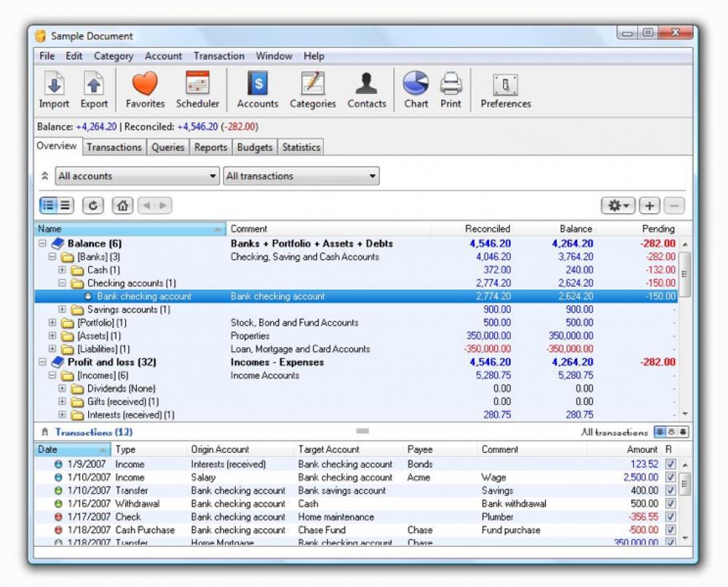Click the Categories toolbar icon
The width and height of the screenshot is (728, 587).
click(312, 87)
